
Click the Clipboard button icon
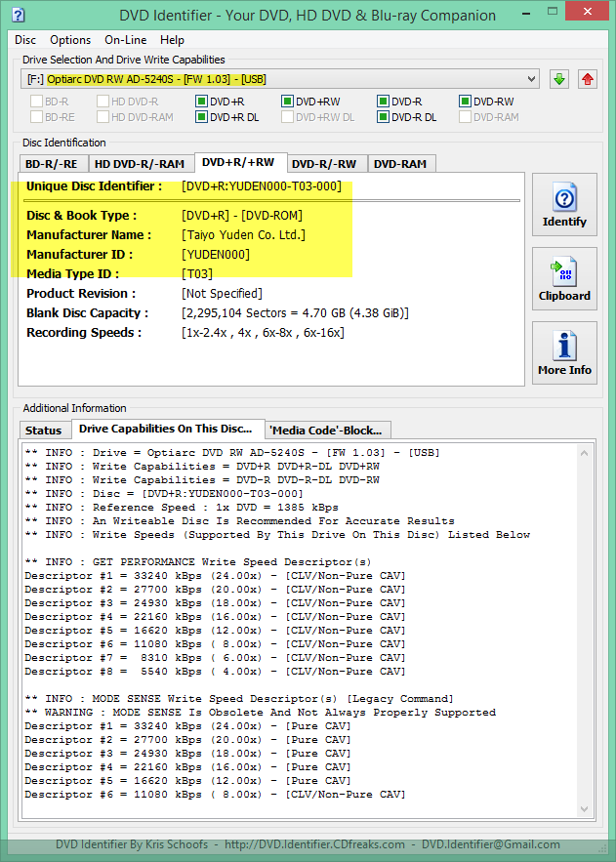[564, 272]
